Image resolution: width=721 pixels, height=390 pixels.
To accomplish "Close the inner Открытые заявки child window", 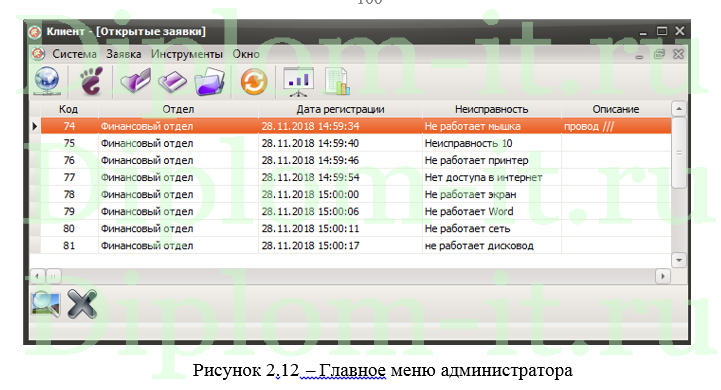I will 678,54.
